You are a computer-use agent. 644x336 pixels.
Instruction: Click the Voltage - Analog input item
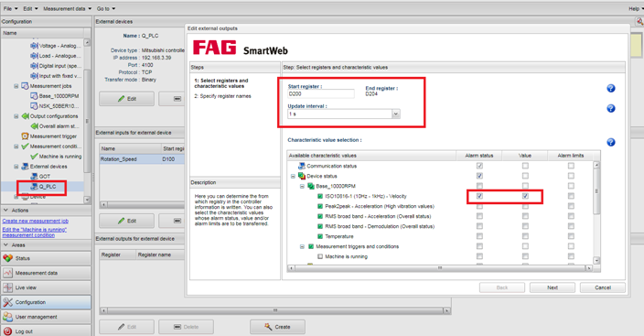[x=56, y=46]
